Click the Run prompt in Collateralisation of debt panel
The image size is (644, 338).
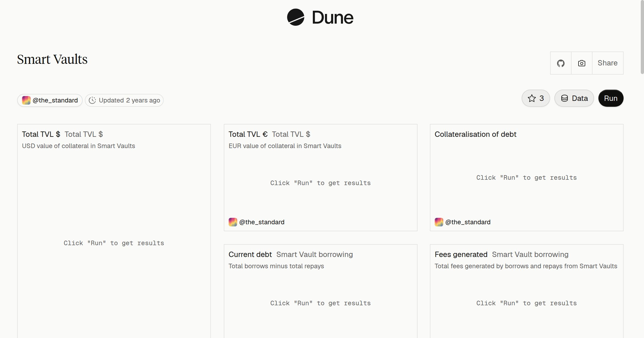(526, 178)
